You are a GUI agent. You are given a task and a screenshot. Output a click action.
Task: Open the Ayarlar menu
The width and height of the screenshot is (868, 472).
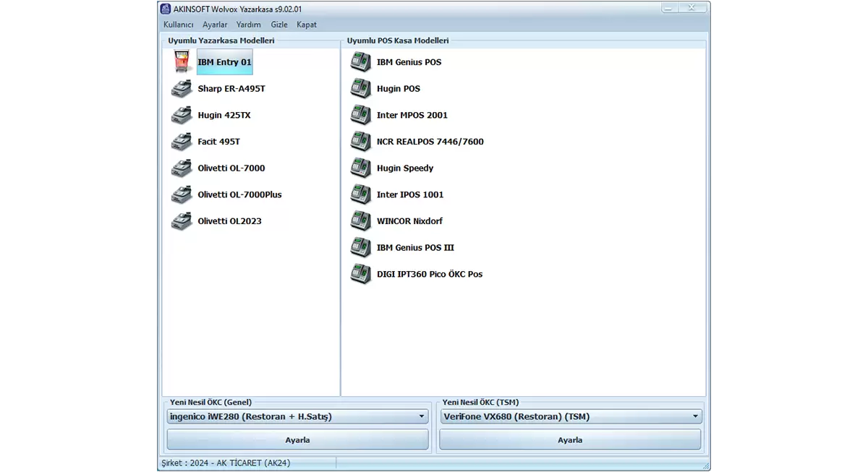tap(215, 25)
